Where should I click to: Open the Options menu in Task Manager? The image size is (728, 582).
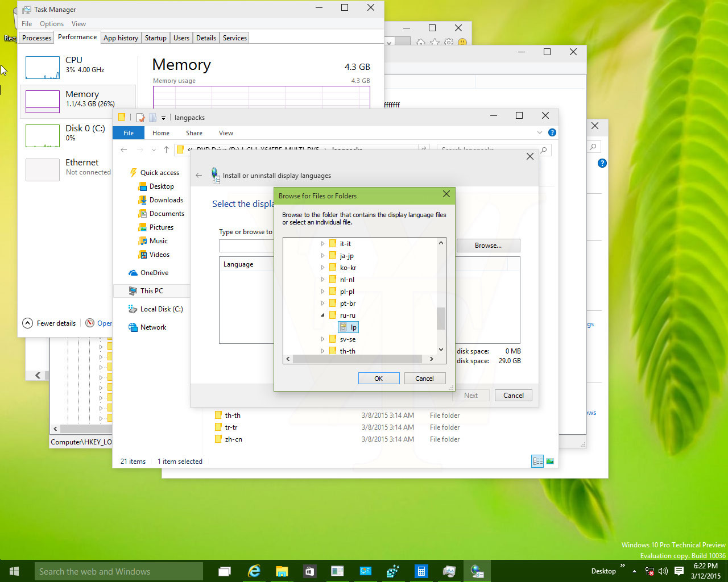click(52, 24)
